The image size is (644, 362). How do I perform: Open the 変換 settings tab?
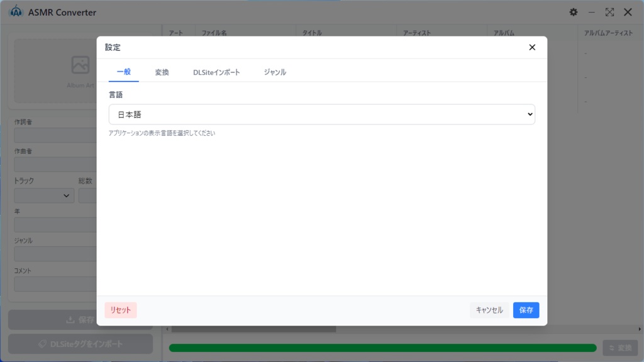pyautogui.click(x=162, y=72)
